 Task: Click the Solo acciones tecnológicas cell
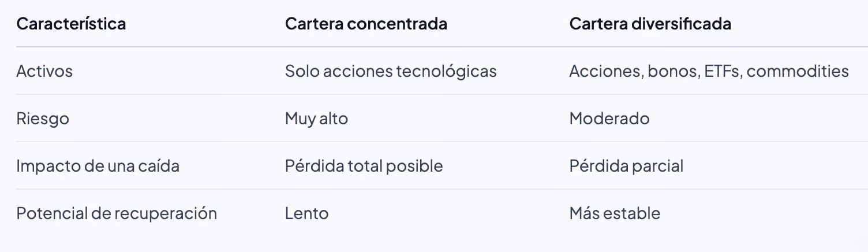tap(391, 71)
